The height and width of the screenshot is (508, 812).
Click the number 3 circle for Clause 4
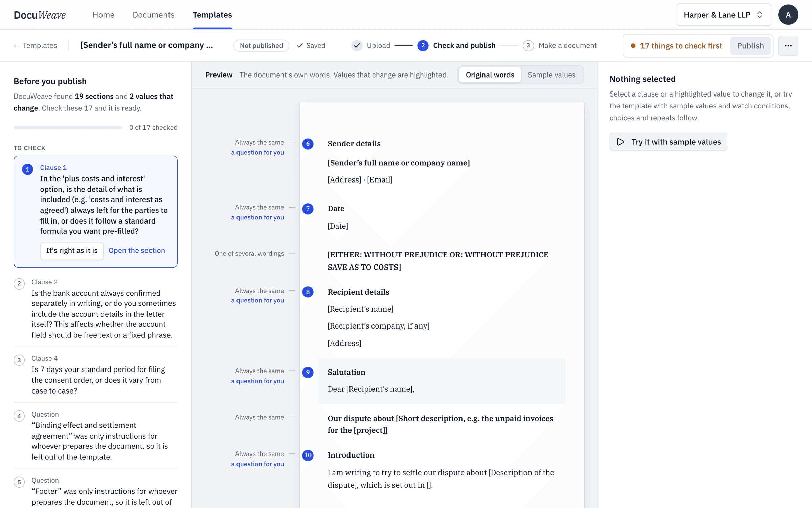coord(19,360)
